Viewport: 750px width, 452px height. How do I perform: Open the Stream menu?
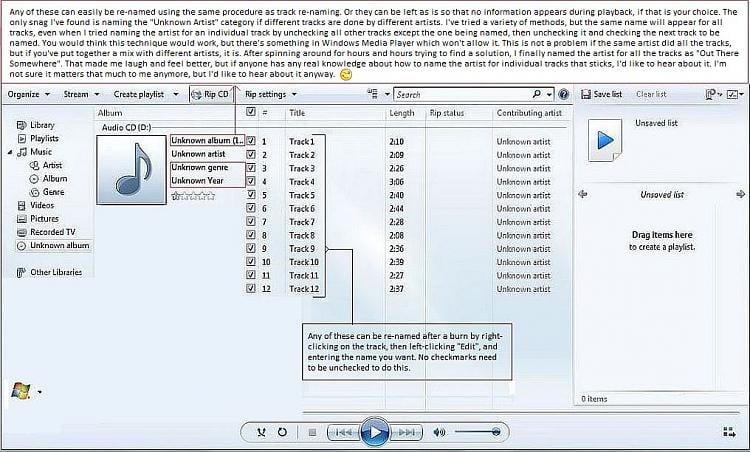[81, 94]
